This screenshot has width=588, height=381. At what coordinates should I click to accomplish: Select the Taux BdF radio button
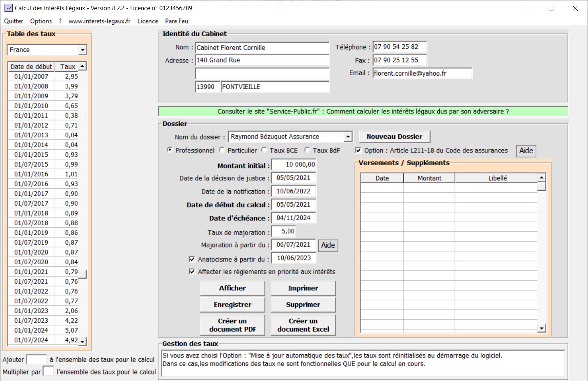coord(307,150)
